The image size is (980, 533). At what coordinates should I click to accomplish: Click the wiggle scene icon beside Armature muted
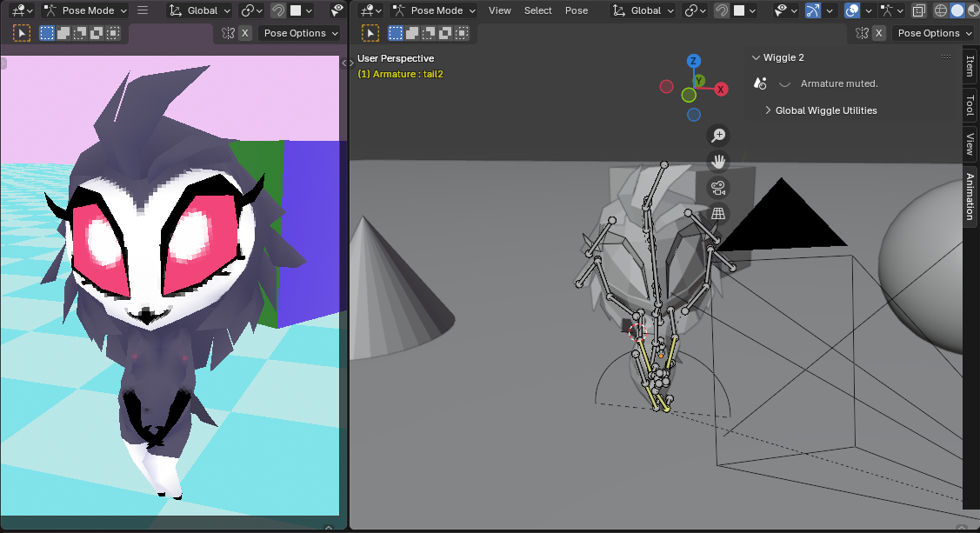pyautogui.click(x=760, y=83)
